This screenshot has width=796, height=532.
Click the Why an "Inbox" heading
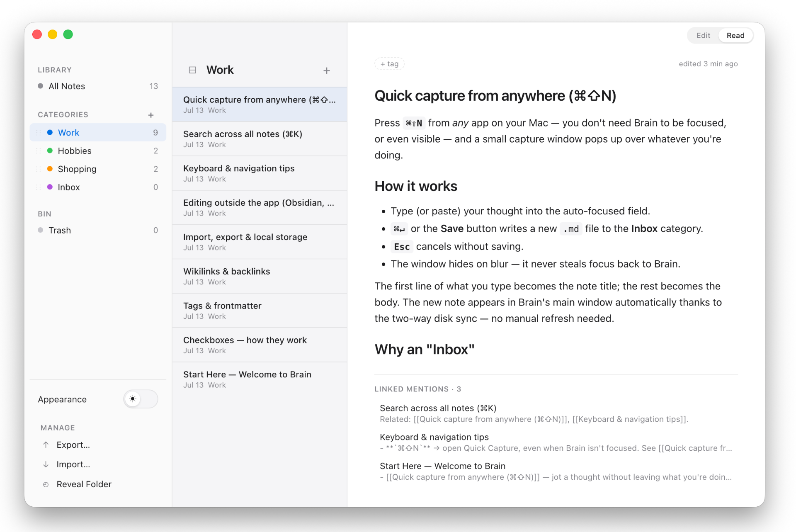tap(424, 350)
